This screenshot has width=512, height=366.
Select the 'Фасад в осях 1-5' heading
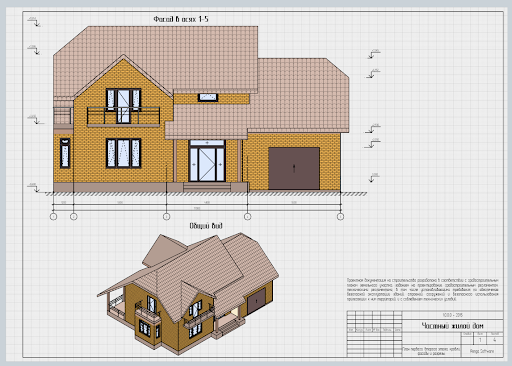(181, 19)
